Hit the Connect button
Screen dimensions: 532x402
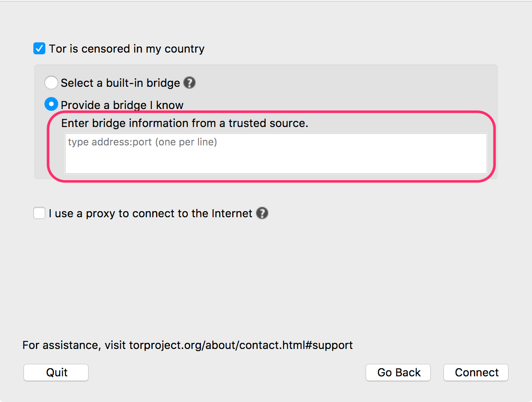tap(476, 372)
